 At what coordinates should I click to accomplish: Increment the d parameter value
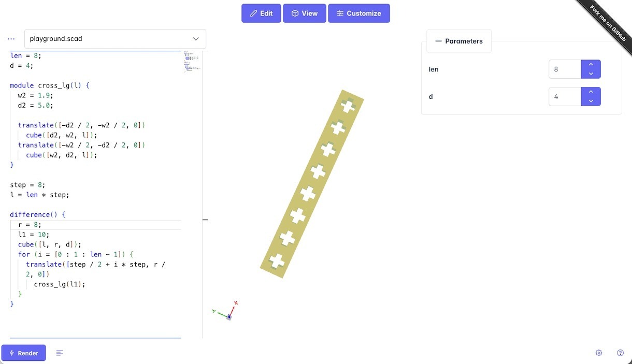pos(591,92)
